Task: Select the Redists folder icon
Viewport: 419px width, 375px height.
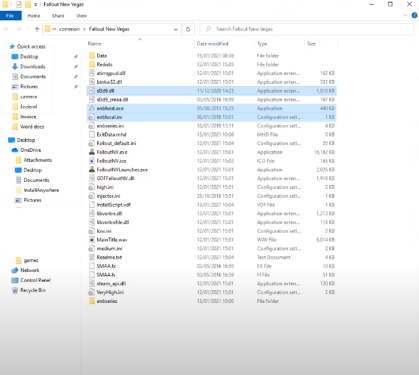Action: pyautogui.click(x=92, y=64)
